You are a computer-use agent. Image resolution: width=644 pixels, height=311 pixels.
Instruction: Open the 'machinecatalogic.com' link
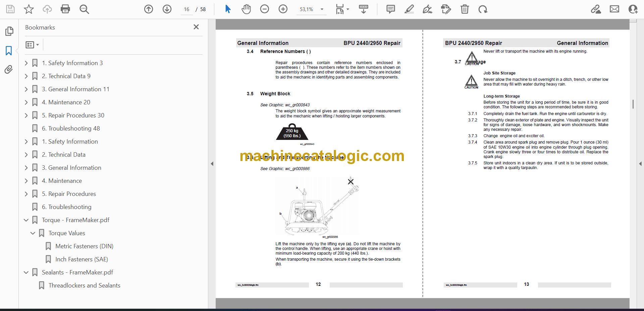click(322, 156)
